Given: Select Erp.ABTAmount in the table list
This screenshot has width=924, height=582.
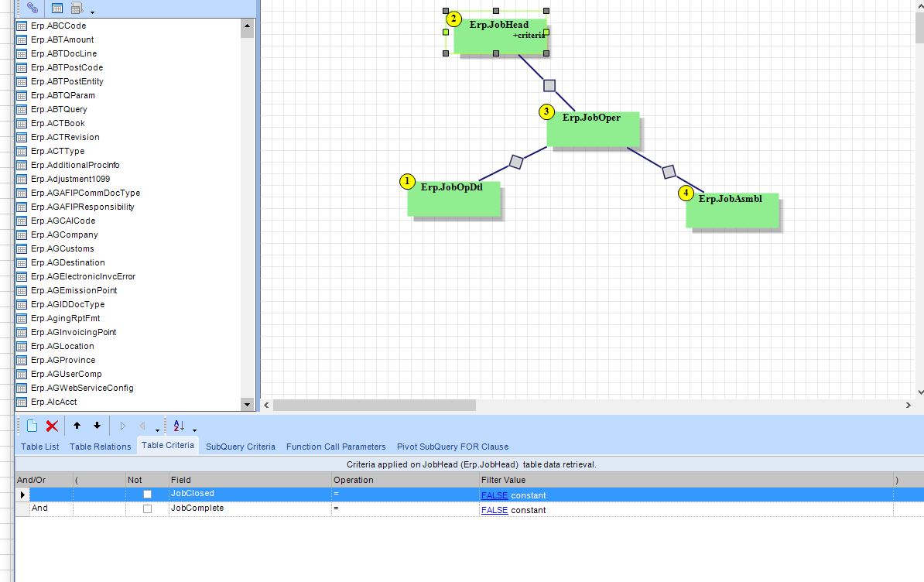Looking at the screenshot, I should pyautogui.click(x=63, y=39).
